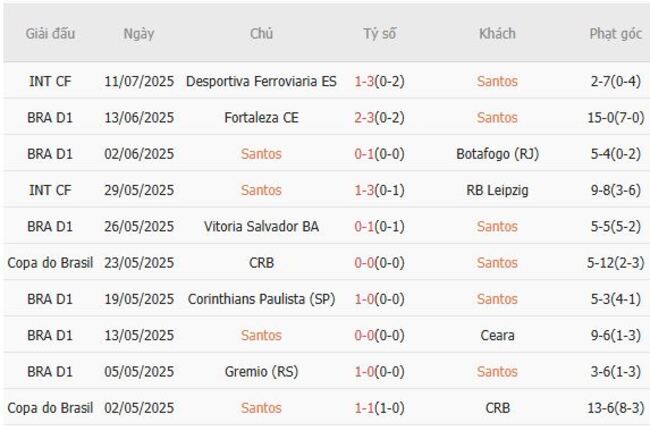The width and height of the screenshot is (650, 431).
Task: Click the date 11/07/2025
Action: 139,81
